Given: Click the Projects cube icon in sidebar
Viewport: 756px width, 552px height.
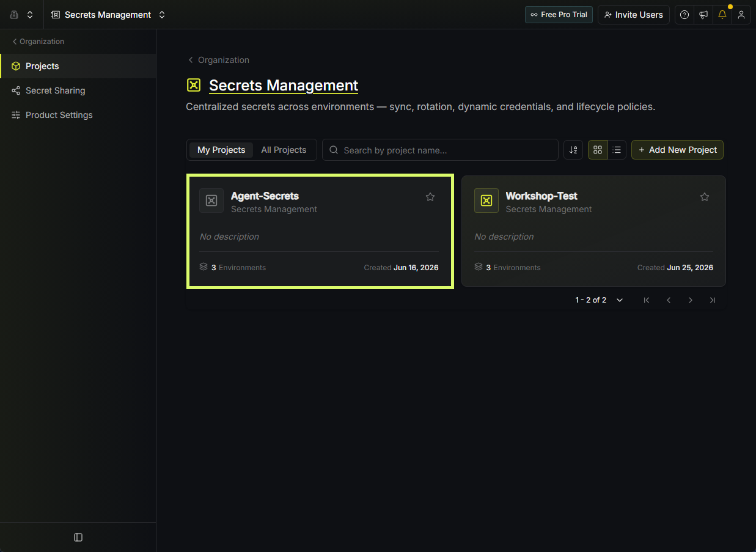Looking at the screenshot, I should tap(16, 66).
